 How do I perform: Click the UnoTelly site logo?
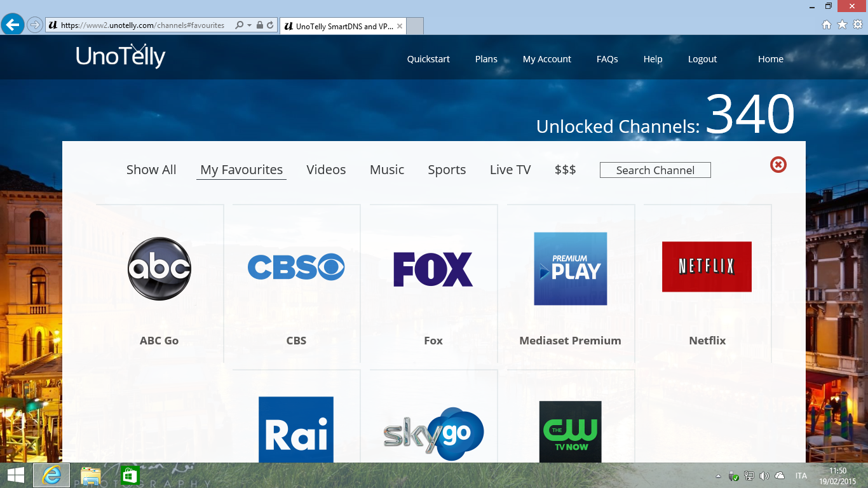[x=121, y=56]
